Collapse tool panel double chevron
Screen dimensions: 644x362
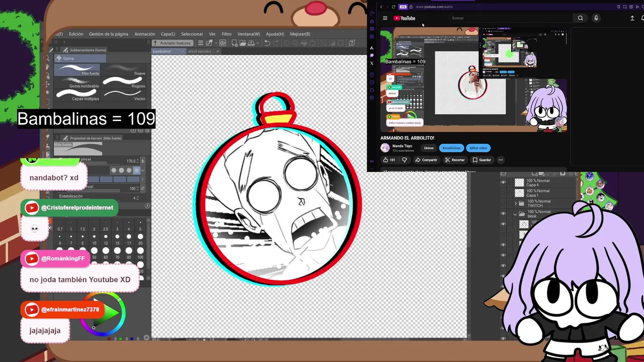click(56, 42)
